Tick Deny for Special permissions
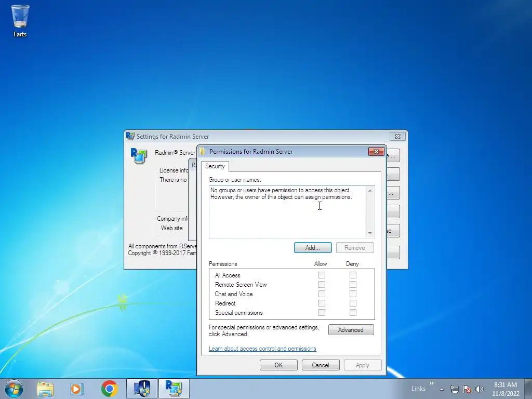This screenshot has height=399, width=532. pos(353,312)
